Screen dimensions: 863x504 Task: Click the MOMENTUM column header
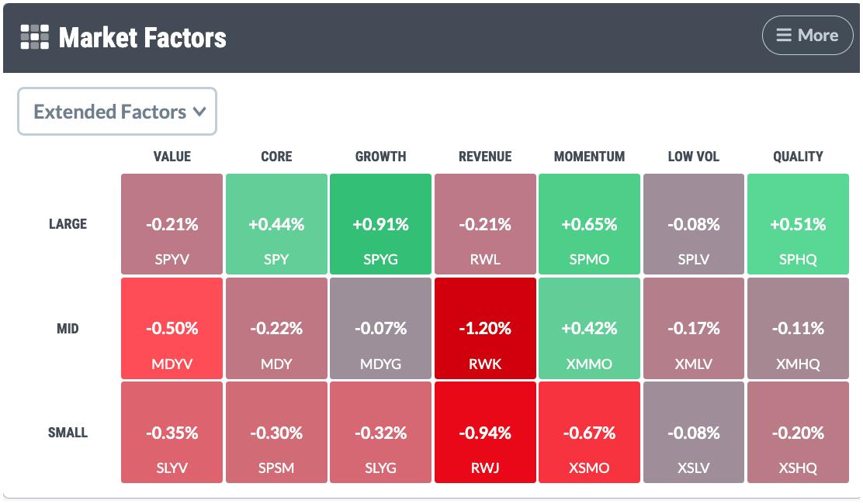[x=589, y=157]
